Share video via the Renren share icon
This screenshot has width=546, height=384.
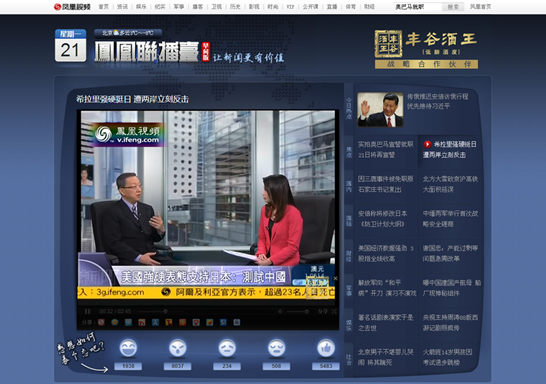point(155,322)
